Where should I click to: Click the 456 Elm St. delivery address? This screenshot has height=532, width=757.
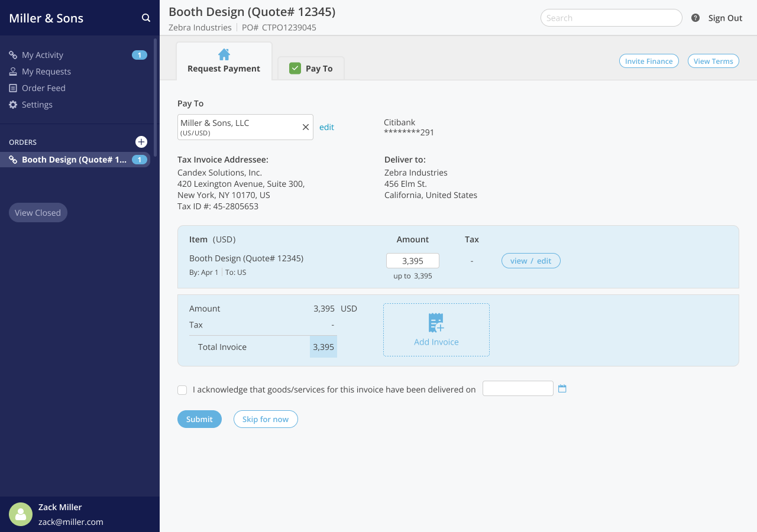click(x=406, y=184)
